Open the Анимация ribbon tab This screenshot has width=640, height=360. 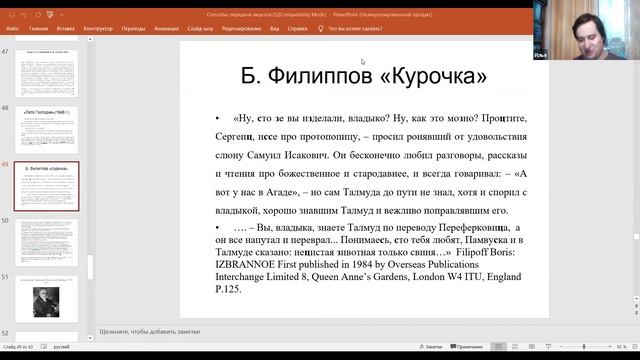click(166, 29)
